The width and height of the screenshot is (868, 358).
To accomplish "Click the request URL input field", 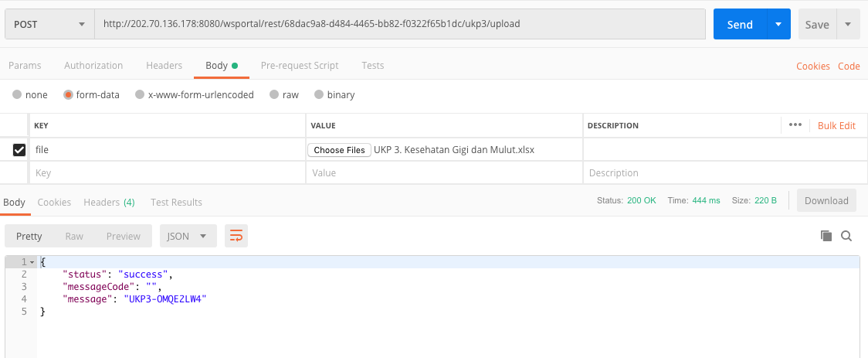I will 400,25.
